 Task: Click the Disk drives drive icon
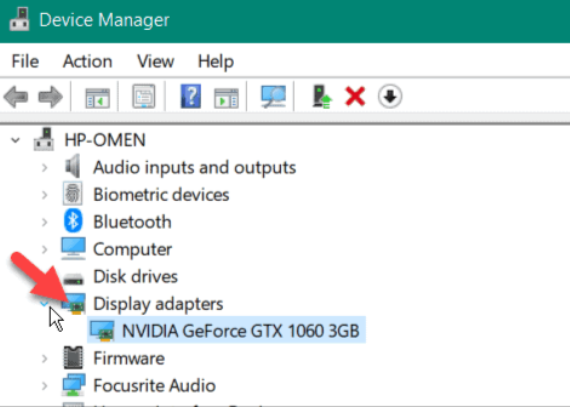73,279
